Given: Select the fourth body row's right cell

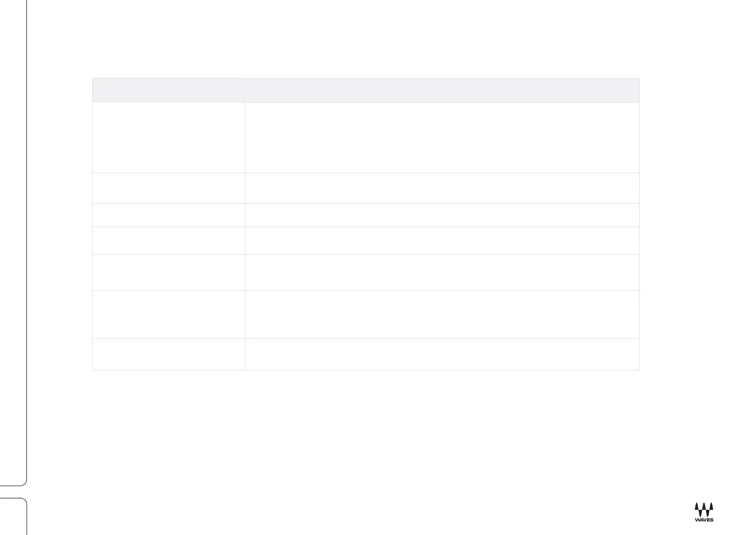Looking at the screenshot, I should coord(442,241).
